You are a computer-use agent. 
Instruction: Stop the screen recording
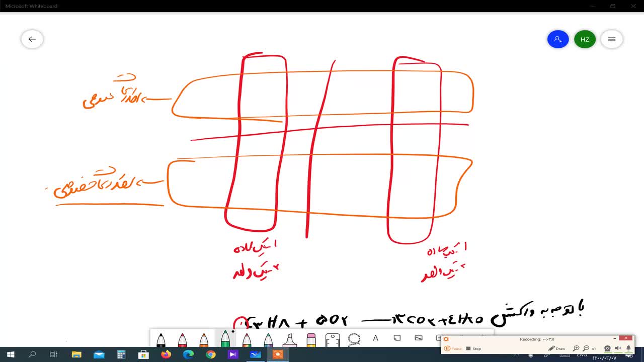[473, 348]
